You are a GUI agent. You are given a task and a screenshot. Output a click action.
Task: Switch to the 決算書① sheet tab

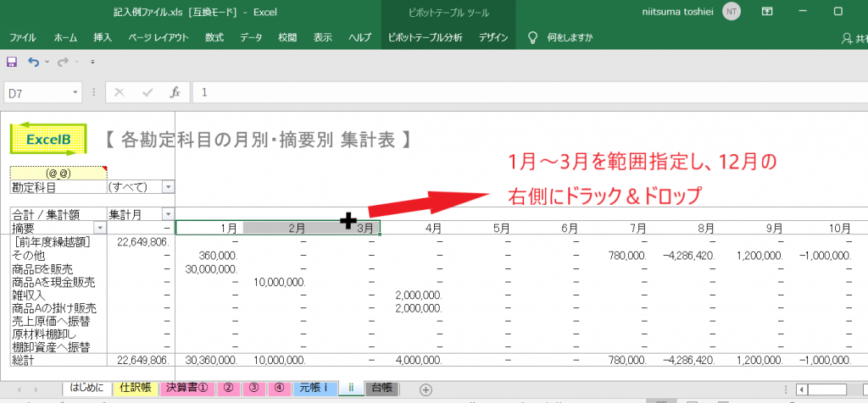tap(187, 388)
